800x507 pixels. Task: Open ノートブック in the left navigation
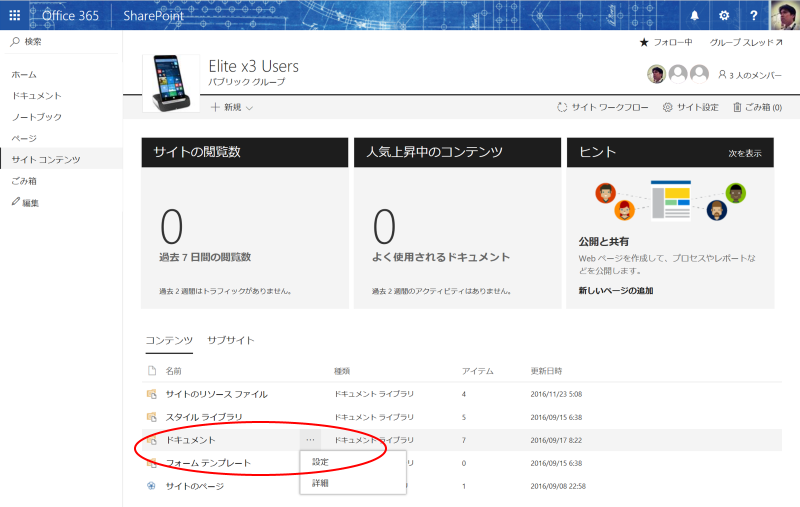37,117
